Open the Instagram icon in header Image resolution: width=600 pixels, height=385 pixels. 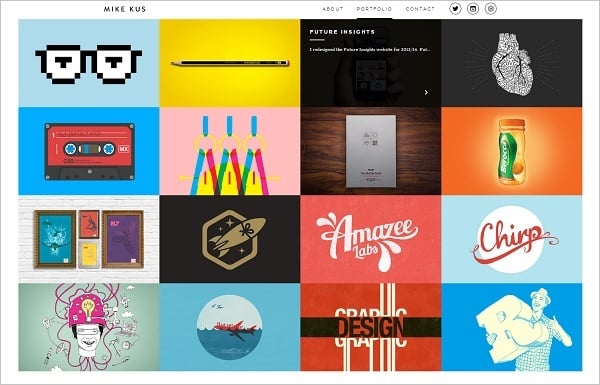[x=473, y=8]
